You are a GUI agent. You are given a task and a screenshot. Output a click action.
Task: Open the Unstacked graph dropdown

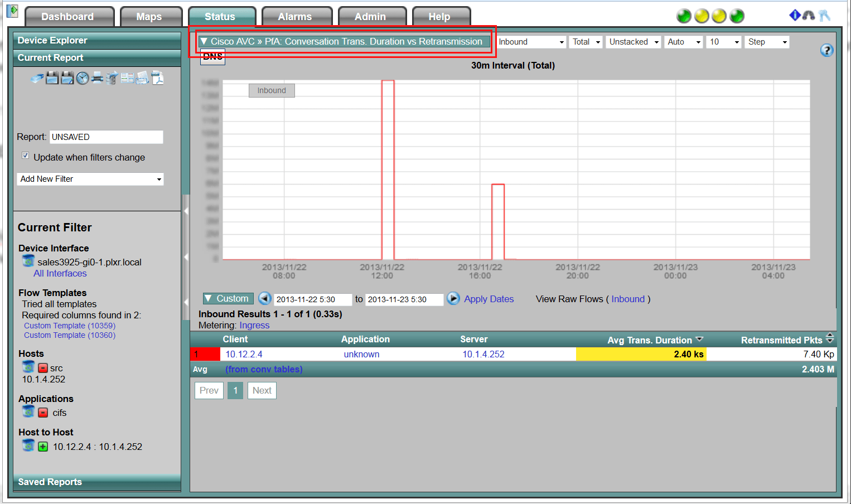click(x=634, y=42)
